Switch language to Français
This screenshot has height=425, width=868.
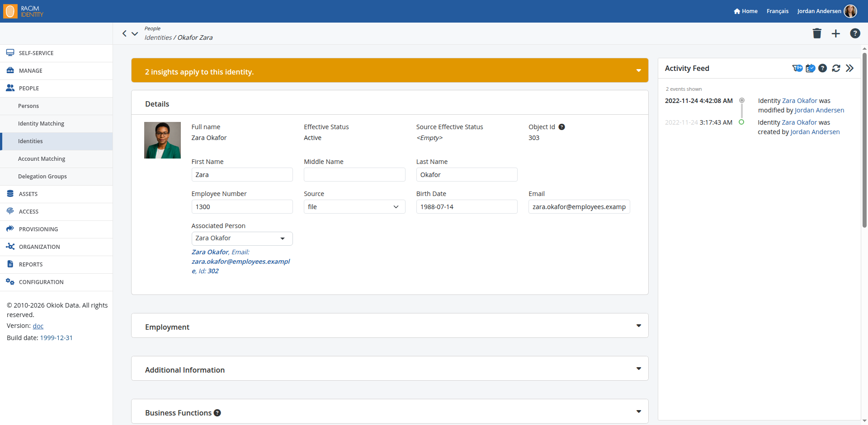click(778, 11)
